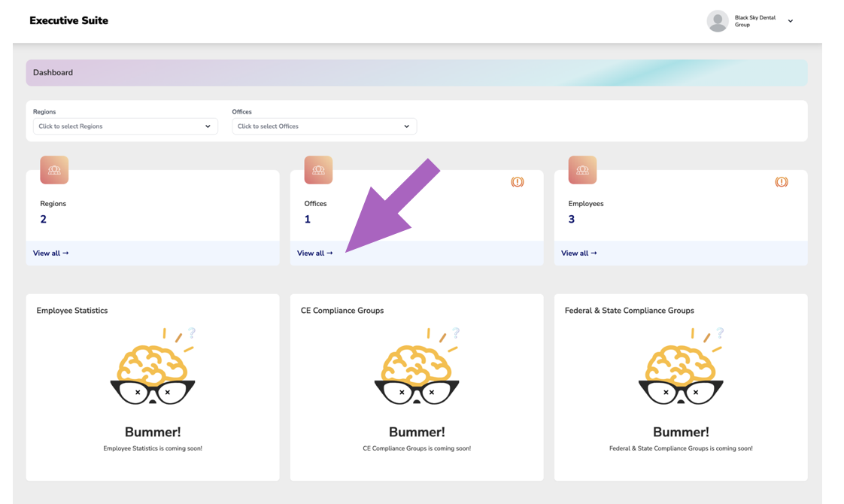View all Employees
This screenshot has height=504, width=844.
[578, 253]
